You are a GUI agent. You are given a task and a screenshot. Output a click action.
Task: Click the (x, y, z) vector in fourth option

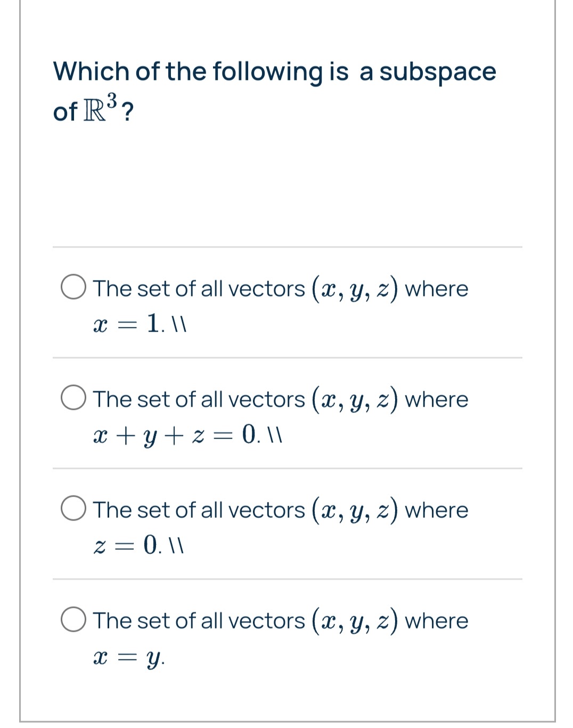point(355,622)
